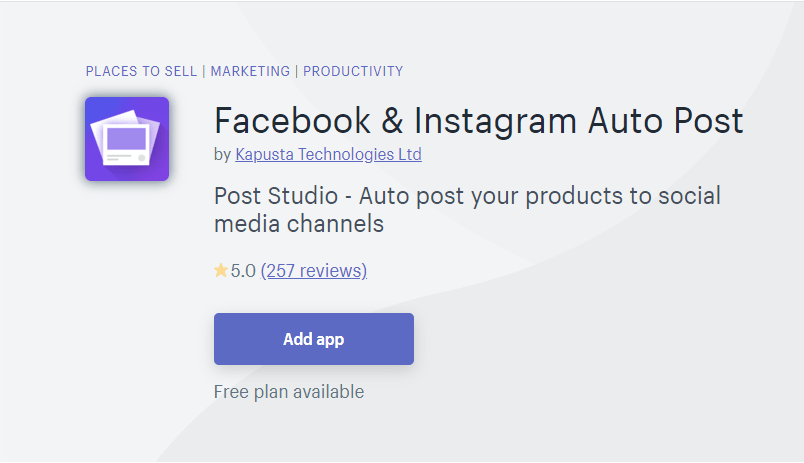Image resolution: width=804 pixels, height=463 pixels.
Task: Click the Post Studio tagline first line
Action: (x=467, y=196)
